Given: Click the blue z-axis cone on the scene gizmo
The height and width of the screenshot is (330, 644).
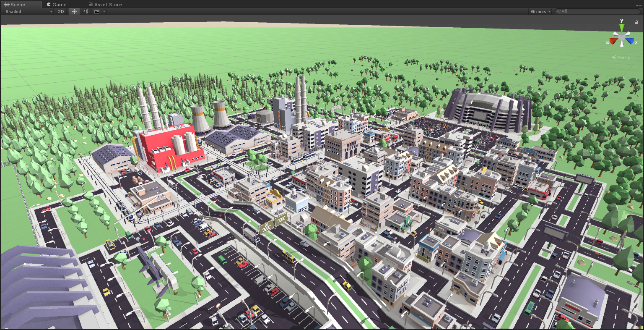Looking at the screenshot, I should [629, 39].
